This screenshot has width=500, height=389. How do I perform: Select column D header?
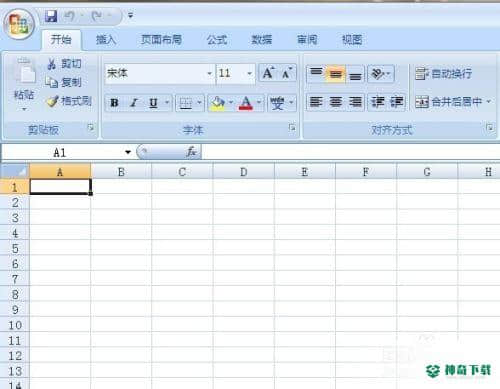243,172
